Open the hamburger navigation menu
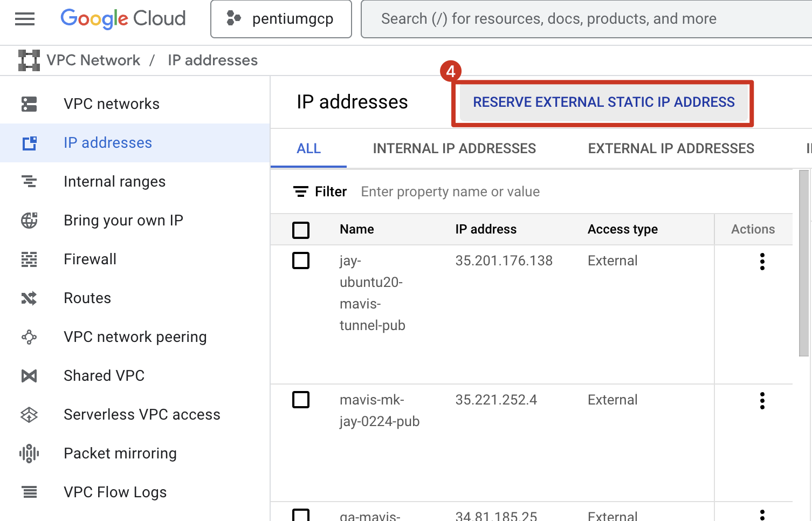The width and height of the screenshot is (812, 521). 25,19
